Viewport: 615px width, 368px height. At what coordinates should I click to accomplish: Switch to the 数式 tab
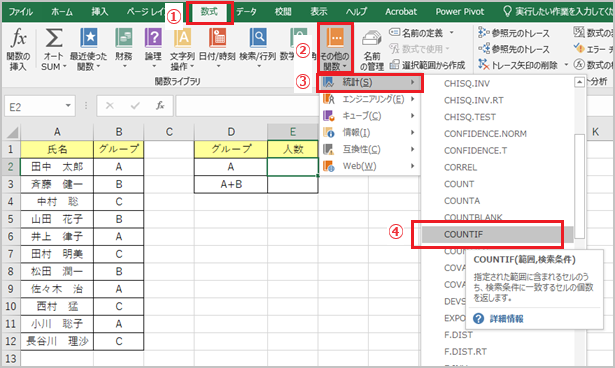pos(209,12)
